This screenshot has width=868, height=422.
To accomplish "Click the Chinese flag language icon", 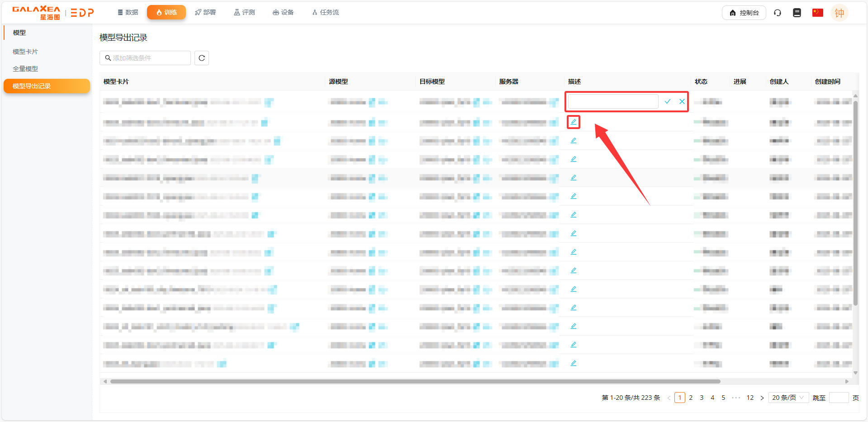I will [817, 13].
